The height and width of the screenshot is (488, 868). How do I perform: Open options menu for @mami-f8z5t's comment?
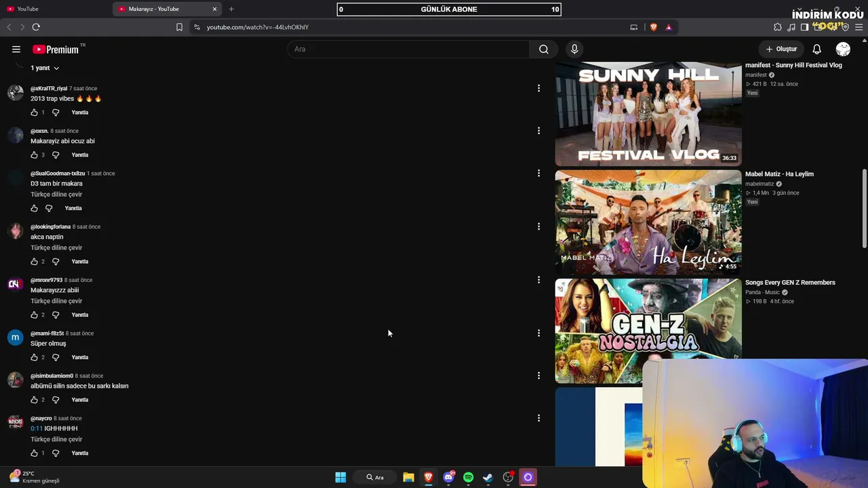(x=538, y=333)
